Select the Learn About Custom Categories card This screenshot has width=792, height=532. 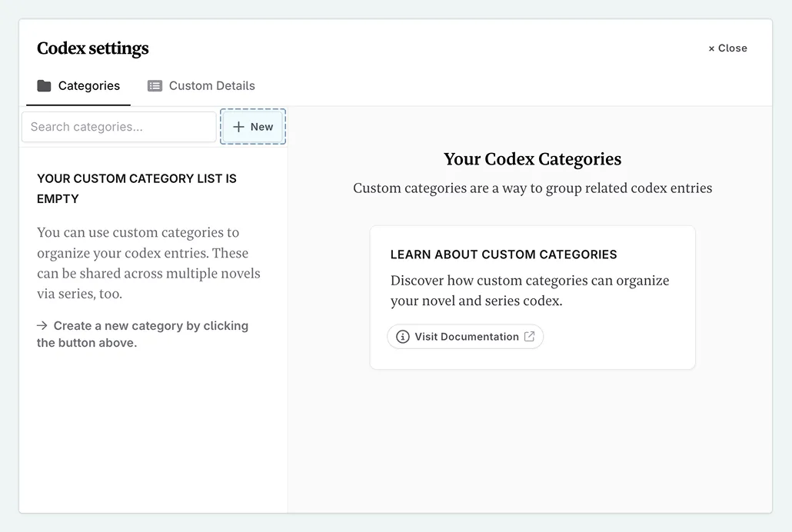tap(533, 297)
